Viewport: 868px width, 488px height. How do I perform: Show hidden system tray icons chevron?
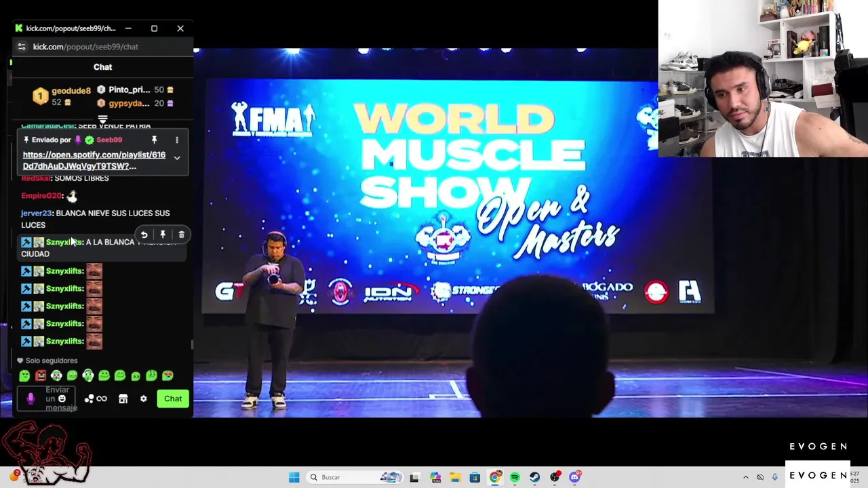tap(745, 477)
